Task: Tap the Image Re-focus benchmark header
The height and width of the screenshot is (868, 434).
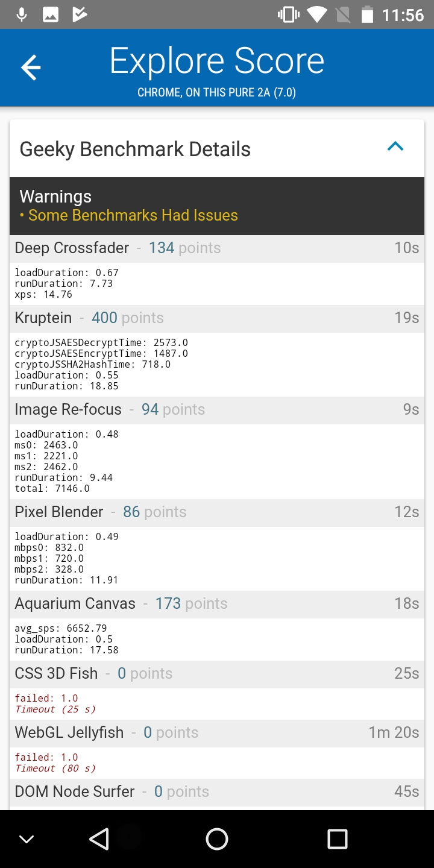Action: pyautogui.click(x=217, y=409)
